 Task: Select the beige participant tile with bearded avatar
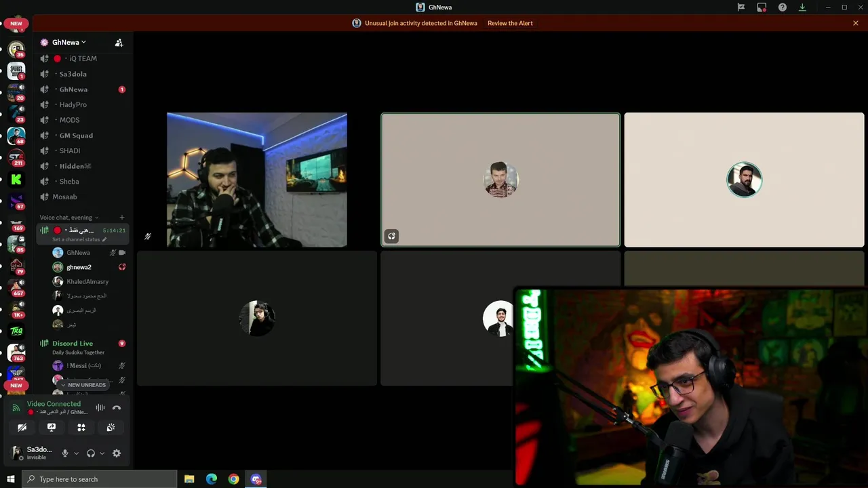(x=744, y=180)
